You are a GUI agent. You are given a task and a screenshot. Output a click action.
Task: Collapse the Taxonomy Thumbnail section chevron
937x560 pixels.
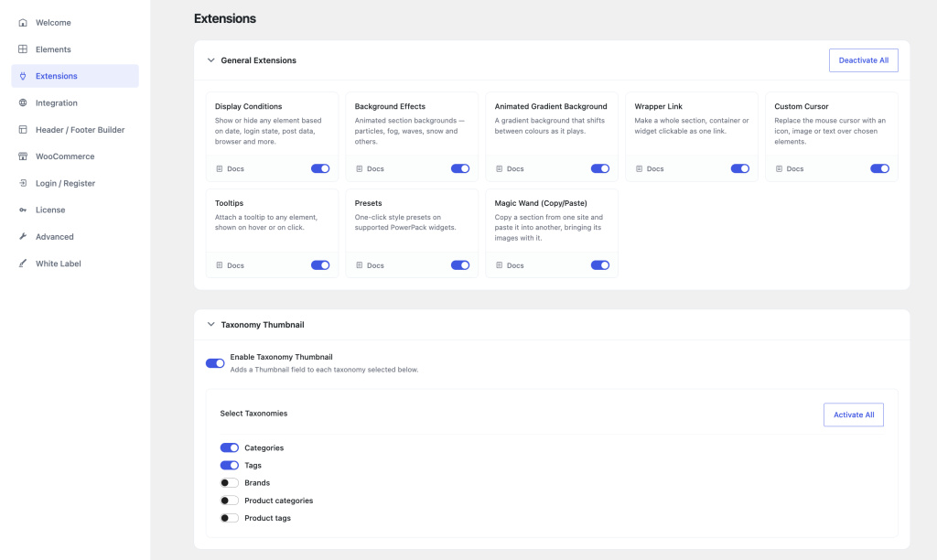[x=211, y=325]
